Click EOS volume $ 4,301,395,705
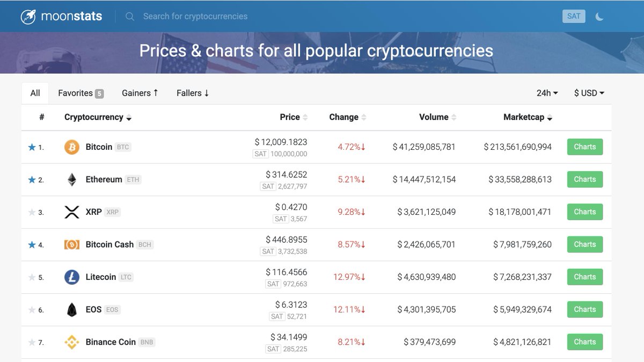 426,309
